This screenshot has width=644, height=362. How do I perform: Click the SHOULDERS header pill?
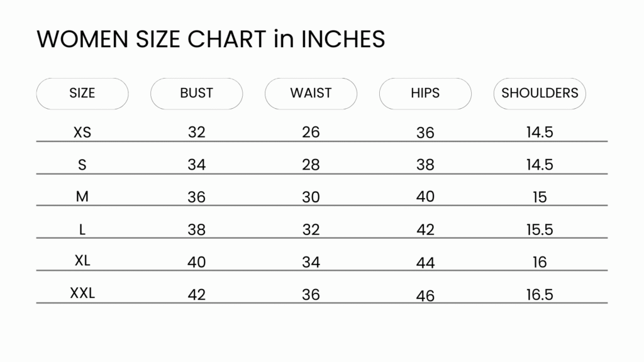pyautogui.click(x=540, y=94)
